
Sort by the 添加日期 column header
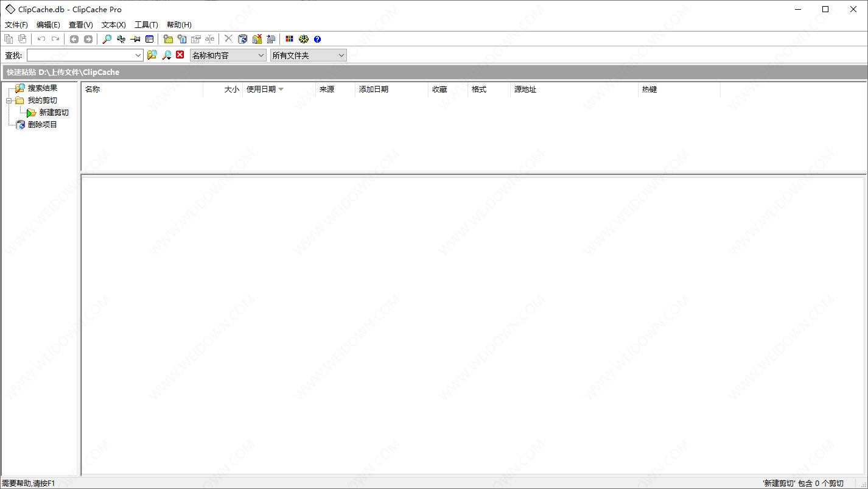(x=392, y=90)
